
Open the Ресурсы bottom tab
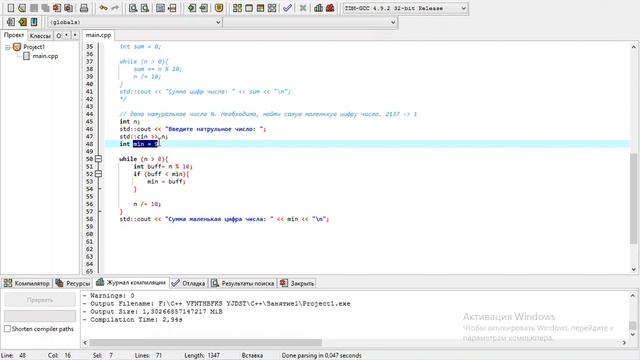pyautogui.click(x=73, y=283)
